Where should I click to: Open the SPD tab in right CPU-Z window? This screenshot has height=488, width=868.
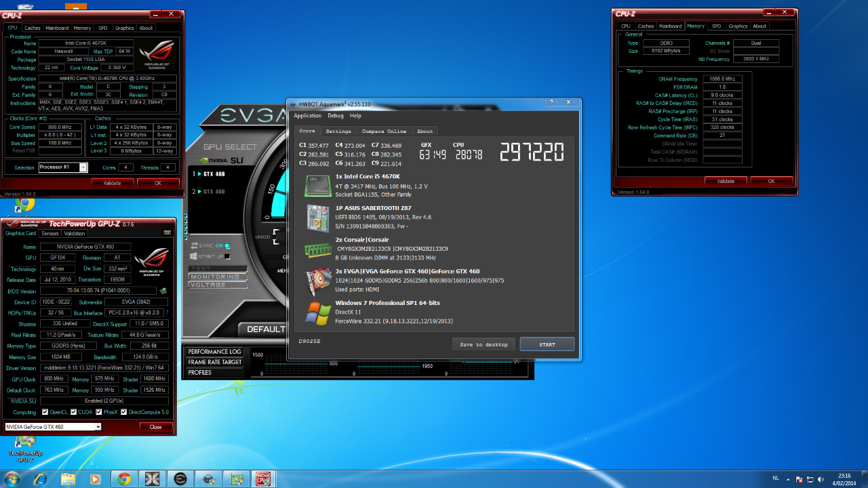(x=716, y=26)
